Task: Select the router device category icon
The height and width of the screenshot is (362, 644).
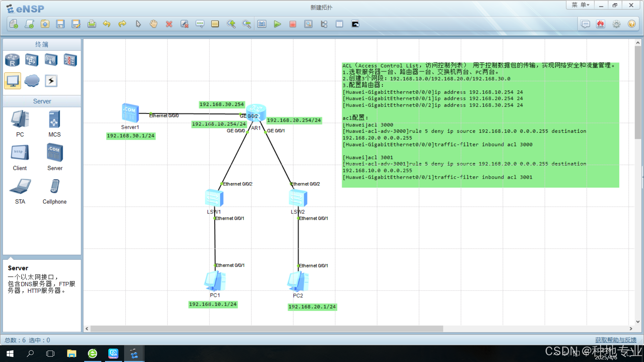Action: [x=12, y=60]
